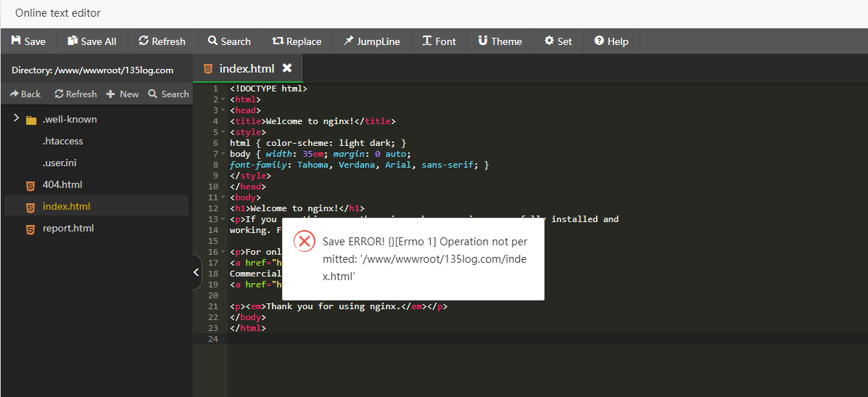Open the JumpLine pin tool
The image size is (868, 397).
[x=371, y=41]
